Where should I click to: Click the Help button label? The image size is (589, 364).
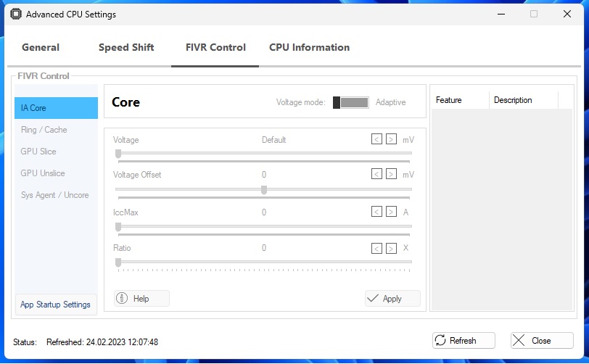click(x=141, y=299)
